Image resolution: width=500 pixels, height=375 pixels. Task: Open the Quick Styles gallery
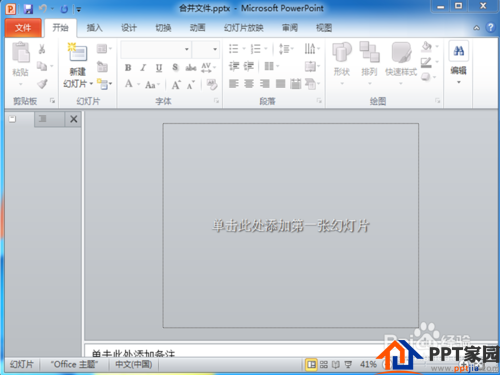(401, 63)
